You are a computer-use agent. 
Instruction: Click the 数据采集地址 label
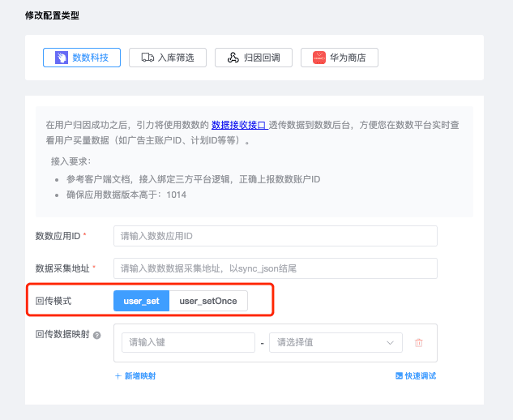click(x=62, y=268)
